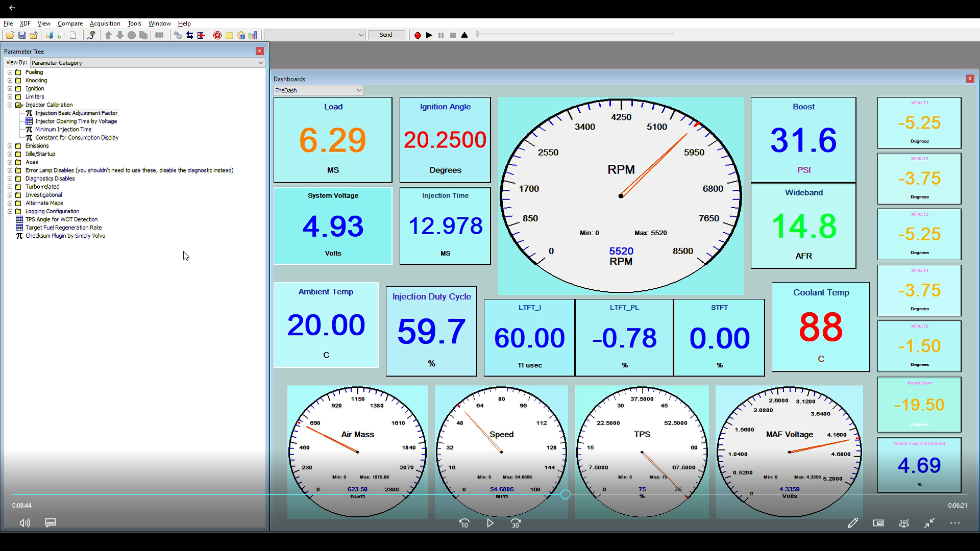The height and width of the screenshot is (551, 980).
Task: Click the black play triangle in toolbar
Action: pos(429,35)
